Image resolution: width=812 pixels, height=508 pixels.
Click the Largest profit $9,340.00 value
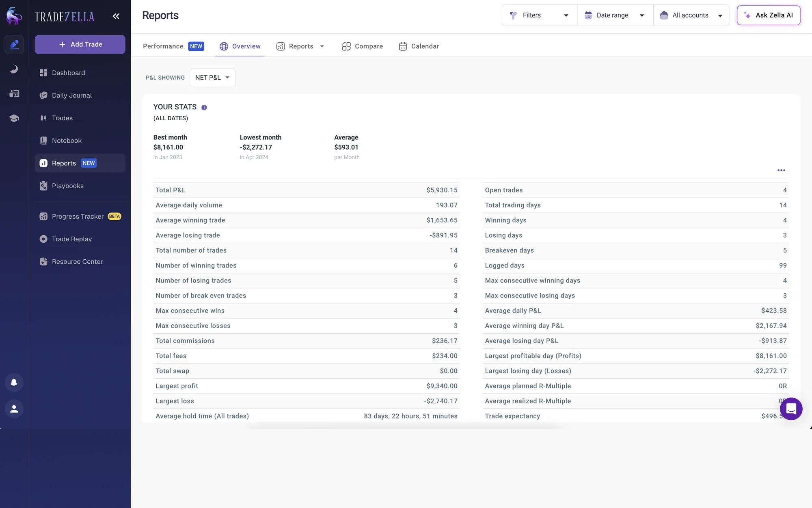pyautogui.click(x=442, y=386)
